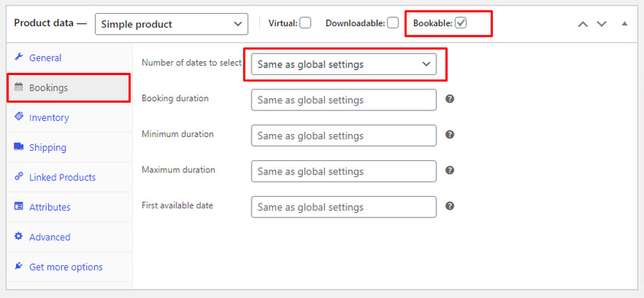The image size is (644, 298).
Task: Click the Downloadable label text
Action: click(x=356, y=24)
